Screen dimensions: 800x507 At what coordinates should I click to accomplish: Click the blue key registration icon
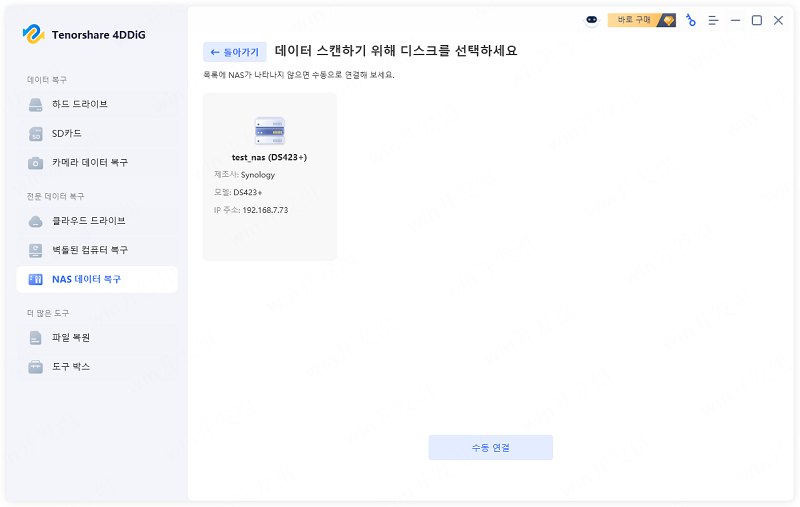(691, 20)
